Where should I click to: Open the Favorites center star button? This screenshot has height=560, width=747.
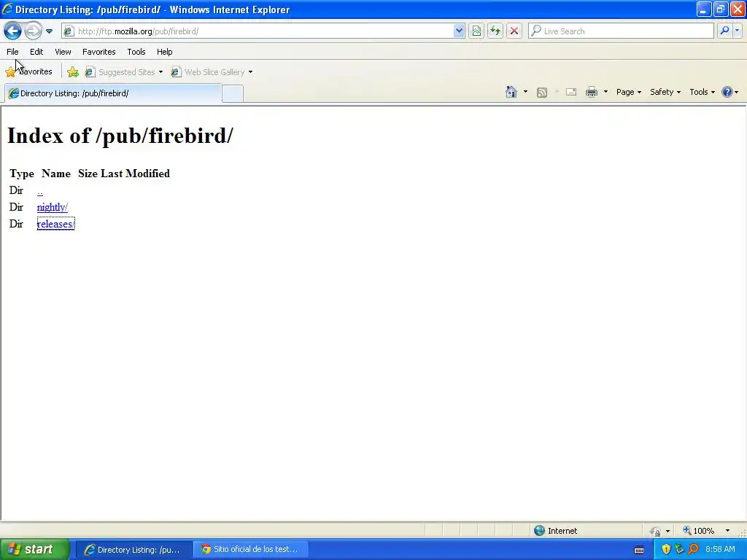(28, 72)
